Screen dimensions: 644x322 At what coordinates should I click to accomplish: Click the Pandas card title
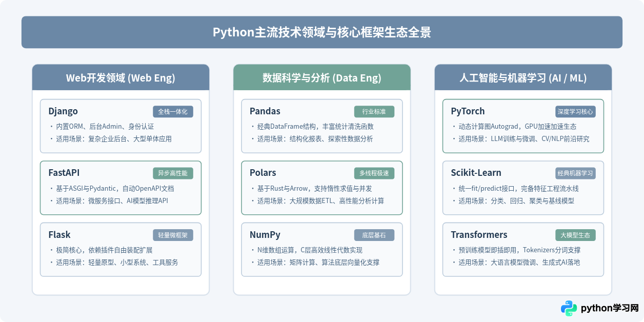tap(265, 111)
